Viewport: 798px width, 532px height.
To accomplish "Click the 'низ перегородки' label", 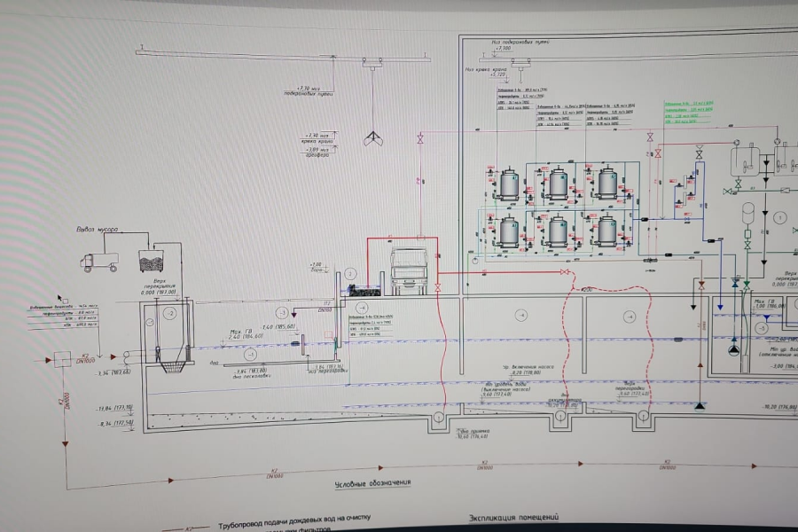I will pos(329,372).
